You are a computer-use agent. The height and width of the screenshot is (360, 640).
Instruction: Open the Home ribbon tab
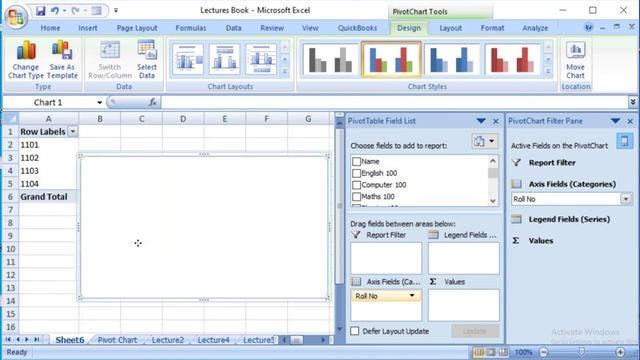50,28
